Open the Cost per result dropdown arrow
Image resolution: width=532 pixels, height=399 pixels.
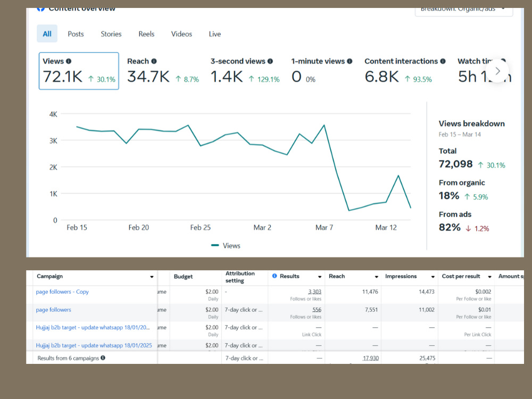[489, 277]
